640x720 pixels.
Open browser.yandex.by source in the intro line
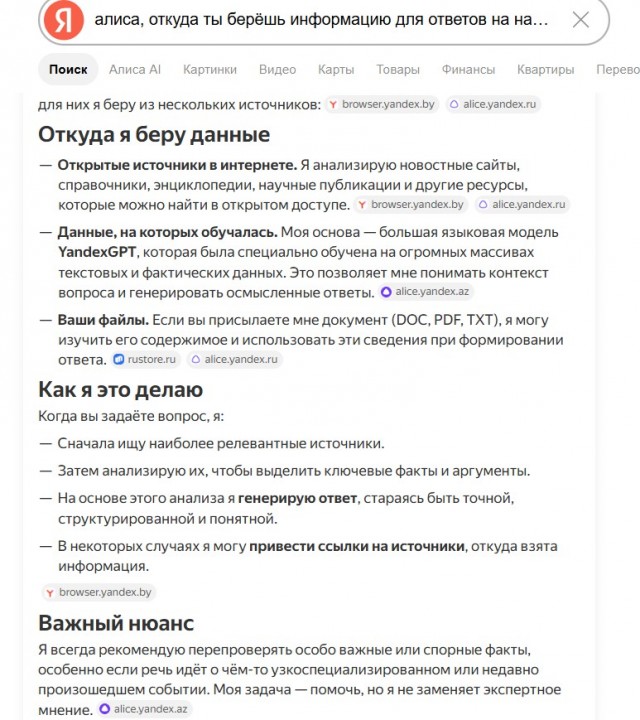(x=382, y=104)
